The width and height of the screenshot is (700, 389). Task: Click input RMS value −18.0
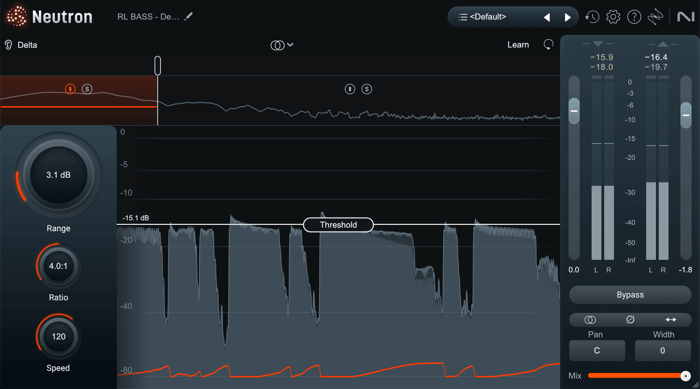[601, 67]
